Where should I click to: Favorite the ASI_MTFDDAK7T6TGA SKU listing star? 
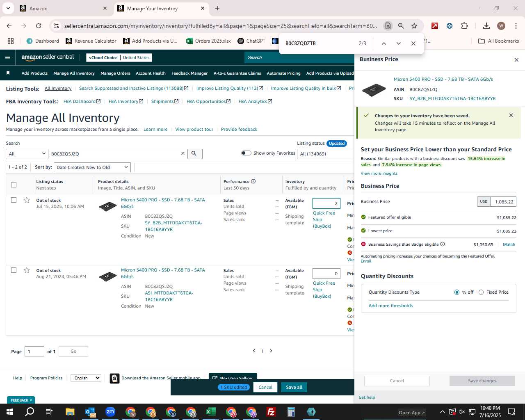(x=27, y=270)
